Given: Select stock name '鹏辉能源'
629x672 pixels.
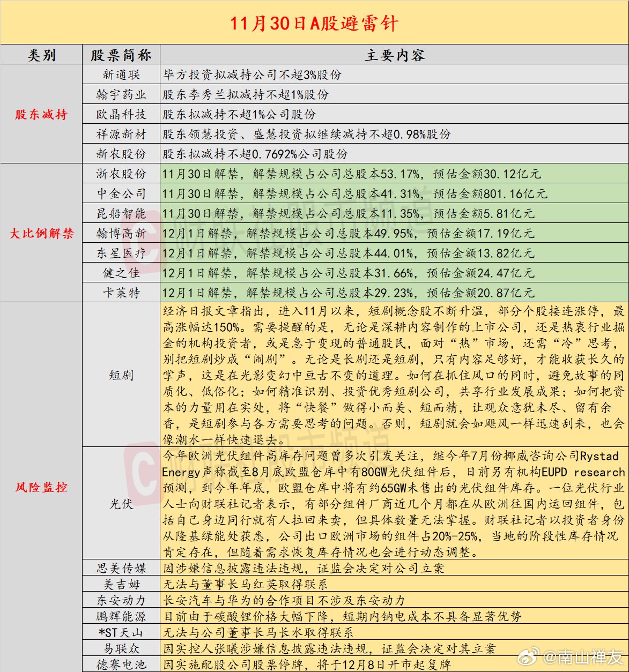Looking at the screenshot, I should pos(121,616).
